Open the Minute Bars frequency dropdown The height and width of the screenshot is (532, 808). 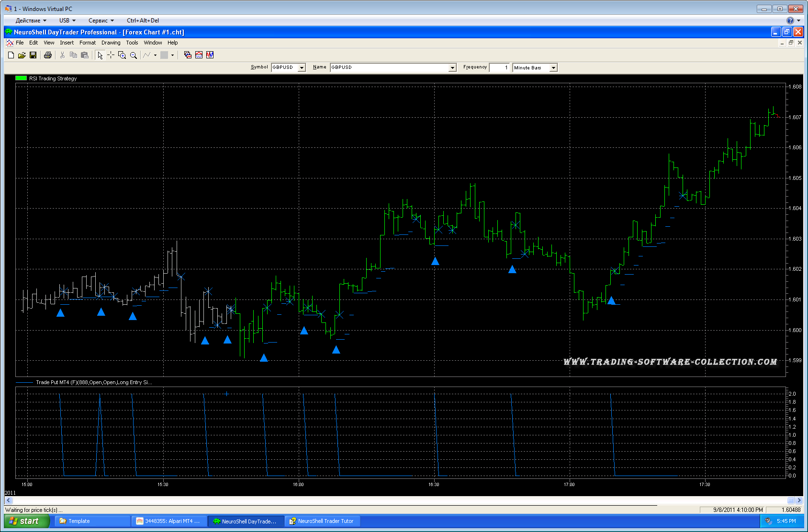[x=553, y=68]
